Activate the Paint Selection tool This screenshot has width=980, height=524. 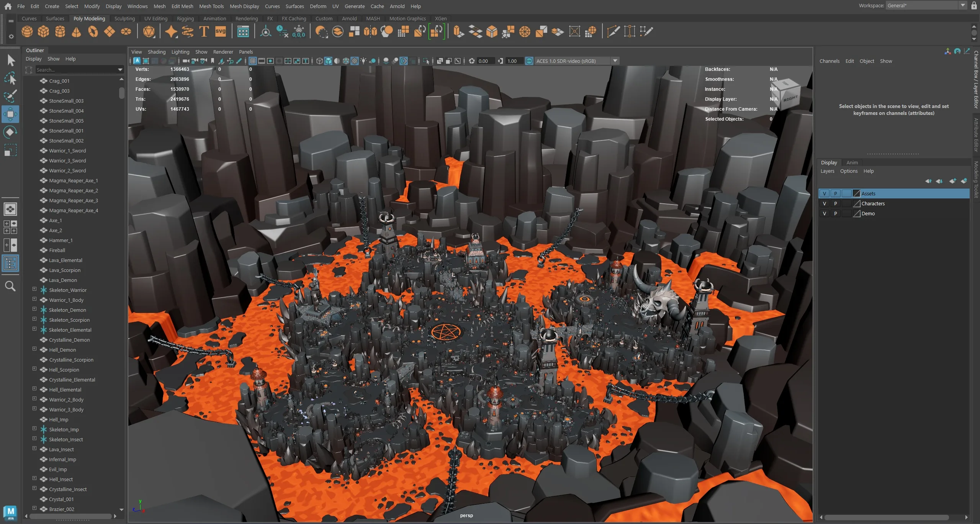click(10, 96)
